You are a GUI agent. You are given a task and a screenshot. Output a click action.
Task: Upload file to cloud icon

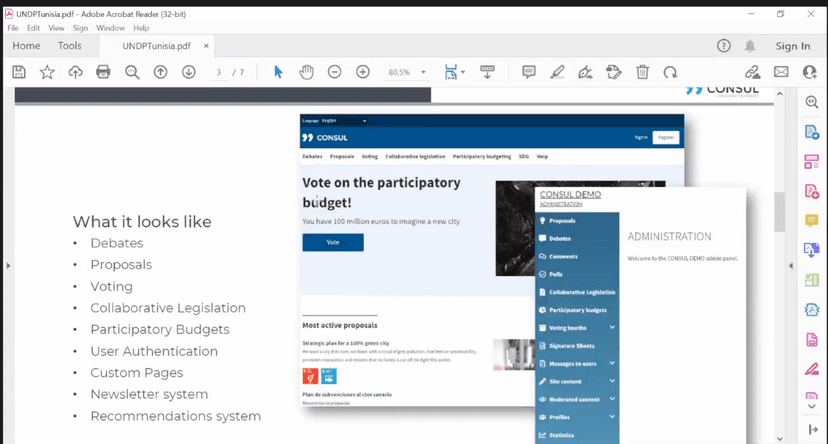click(x=76, y=72)
